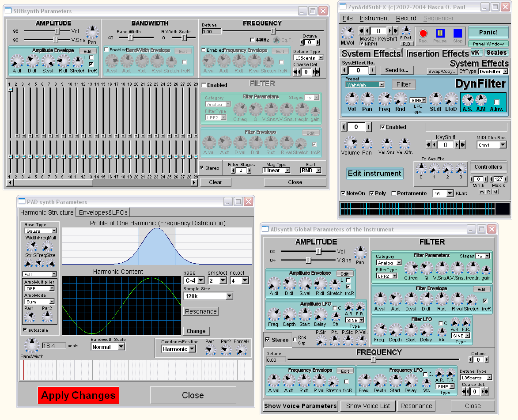518x420 pixels.
Task: Click ADsynth Frequency LFO Delay knob
Action: 411,381
